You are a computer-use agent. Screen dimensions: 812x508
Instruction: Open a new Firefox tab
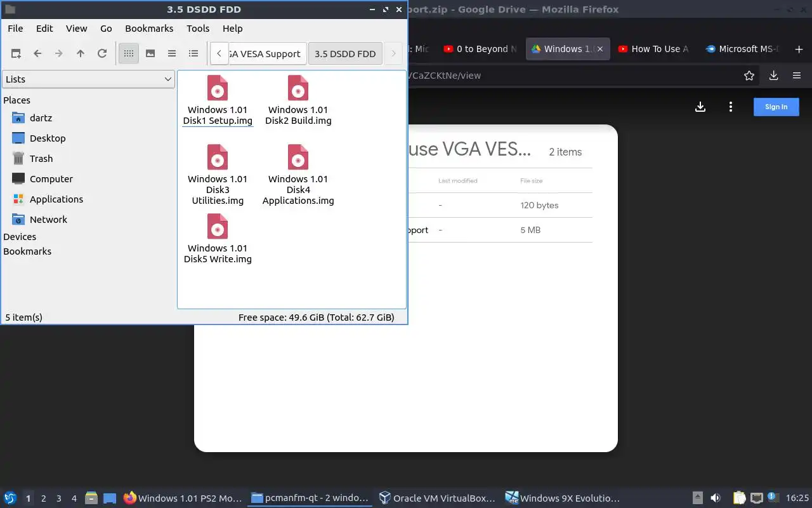tap(799, 49)
